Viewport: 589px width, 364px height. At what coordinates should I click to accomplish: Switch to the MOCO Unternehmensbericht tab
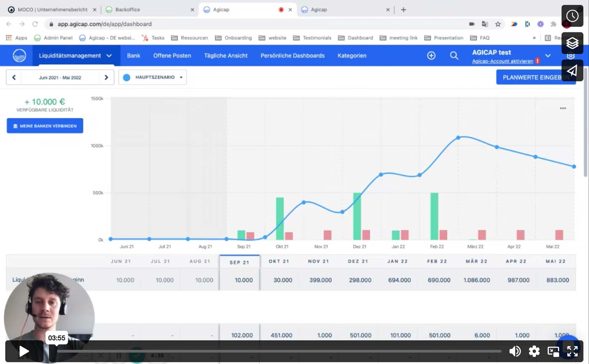tap(53, 10)
